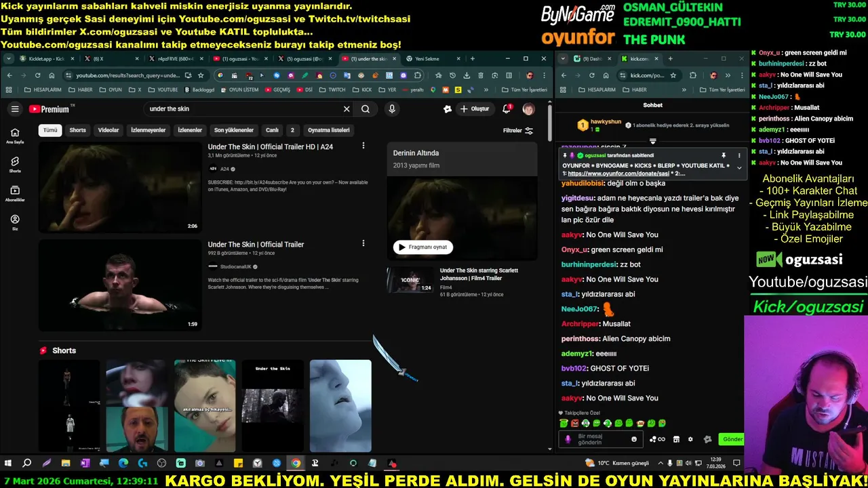This screenshot has height=488, width=868.
Task: Open the oyunfor.com donate link in pinned message
Action: [x=620, y=174]
